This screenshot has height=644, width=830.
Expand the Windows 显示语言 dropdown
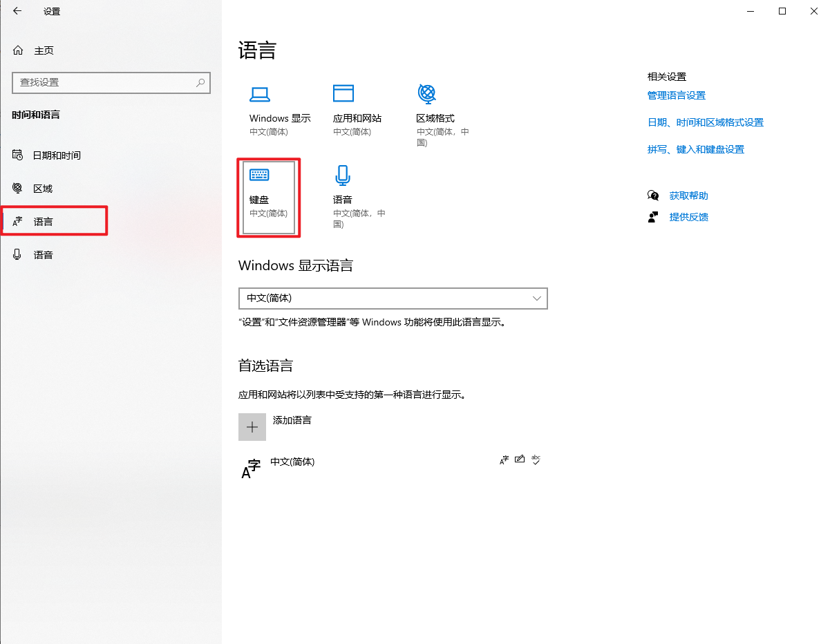393,298
